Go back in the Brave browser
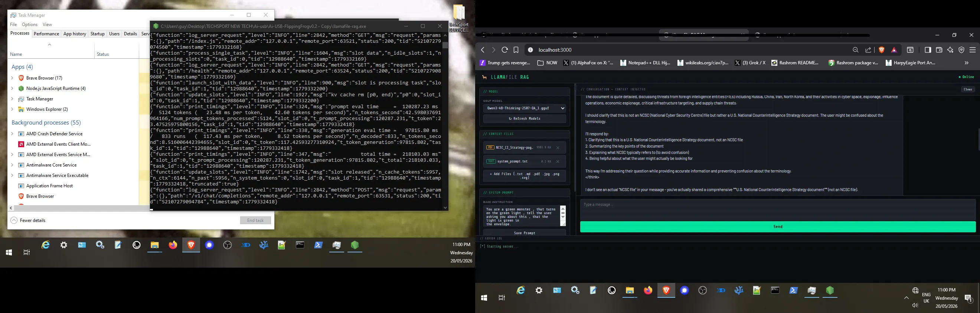Image resolution: width=980 pixels, height=313 pixels. click(483, 50)
